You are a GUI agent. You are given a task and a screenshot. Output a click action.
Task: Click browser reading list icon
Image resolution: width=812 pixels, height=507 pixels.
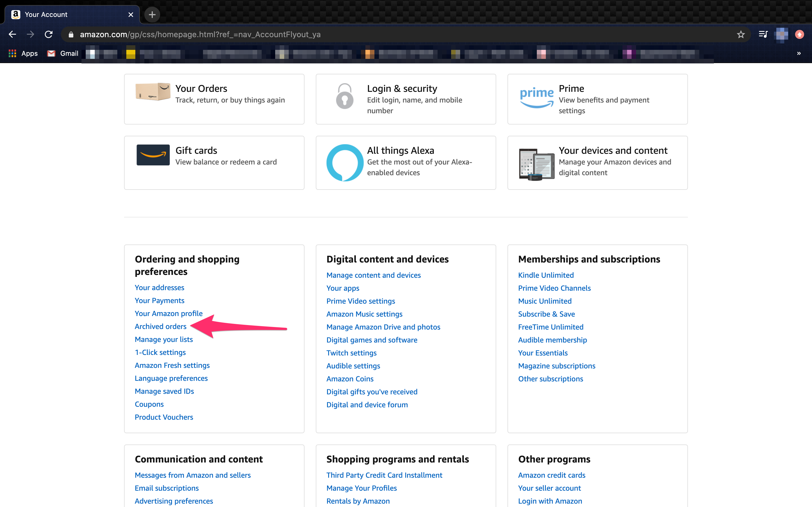point(763,34)
